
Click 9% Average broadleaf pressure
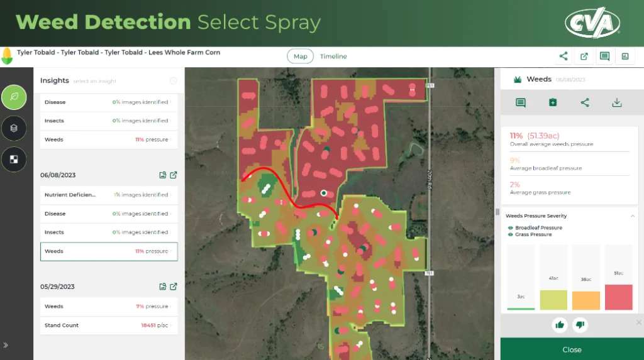coord(546,164)
